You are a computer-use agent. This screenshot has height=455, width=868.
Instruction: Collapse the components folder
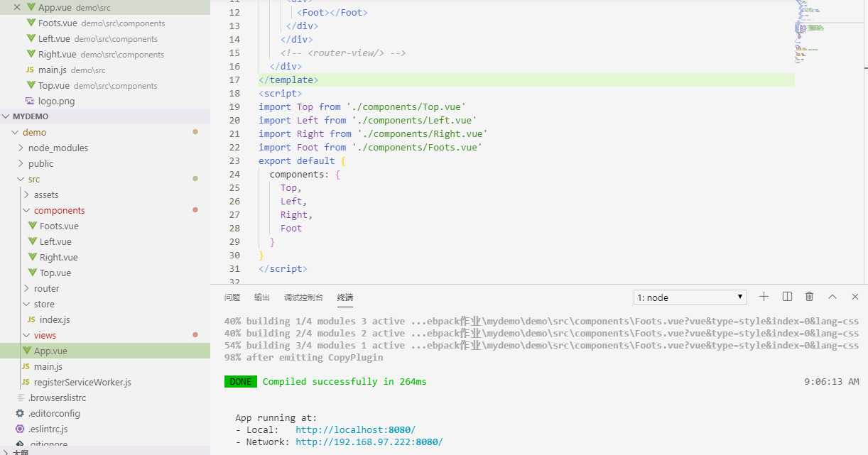(x=105, y=210)
